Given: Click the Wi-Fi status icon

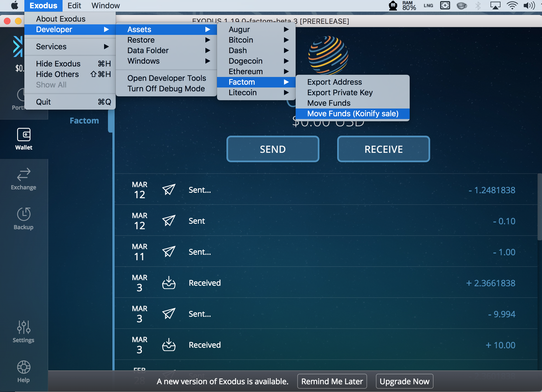Looking at the screenshot, I should pos(512,6).
